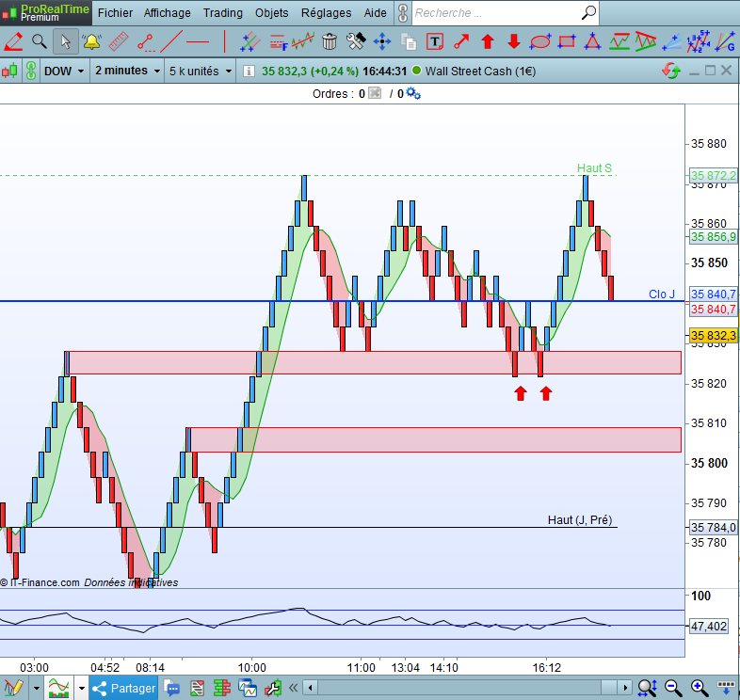Open object properties wrench and hammer tool

(x=356, y=41)
